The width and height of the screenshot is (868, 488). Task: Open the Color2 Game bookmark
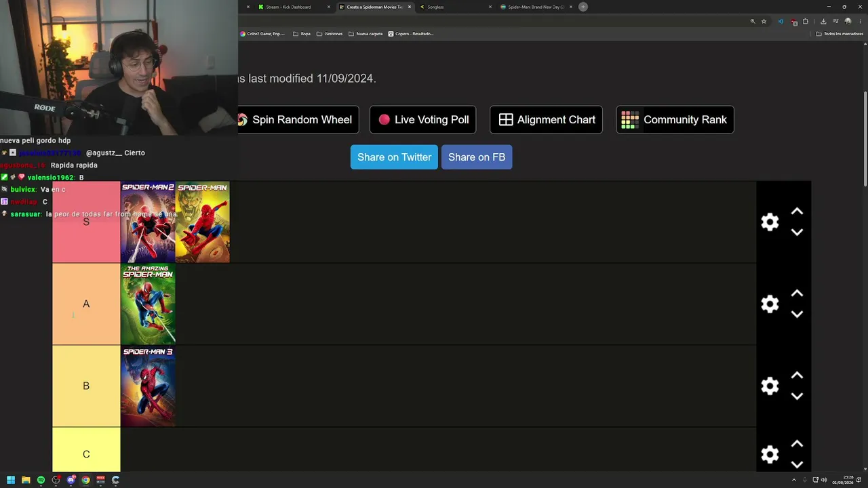tap(262, 34)
